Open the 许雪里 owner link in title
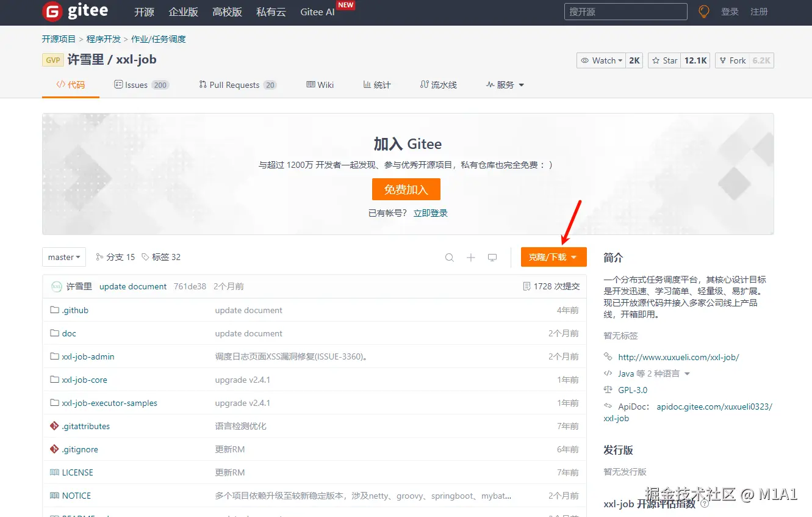 85,60
